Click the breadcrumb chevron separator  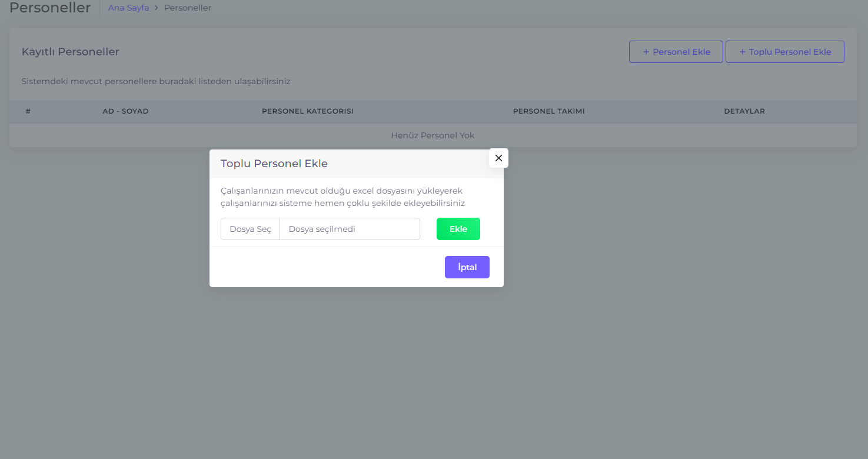[x=157, y=8]
